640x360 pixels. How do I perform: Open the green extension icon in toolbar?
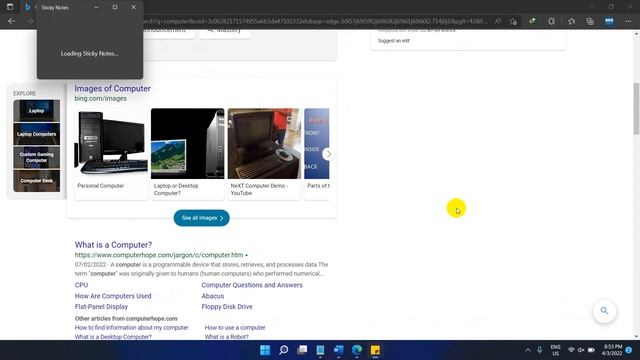pos(532,21)
